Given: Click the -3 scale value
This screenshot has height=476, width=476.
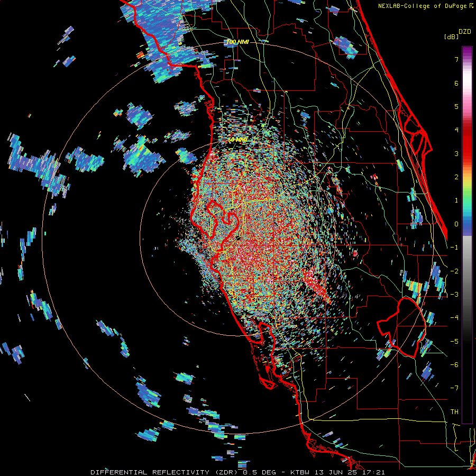Looking at the screenshot, I should (454, 295).
